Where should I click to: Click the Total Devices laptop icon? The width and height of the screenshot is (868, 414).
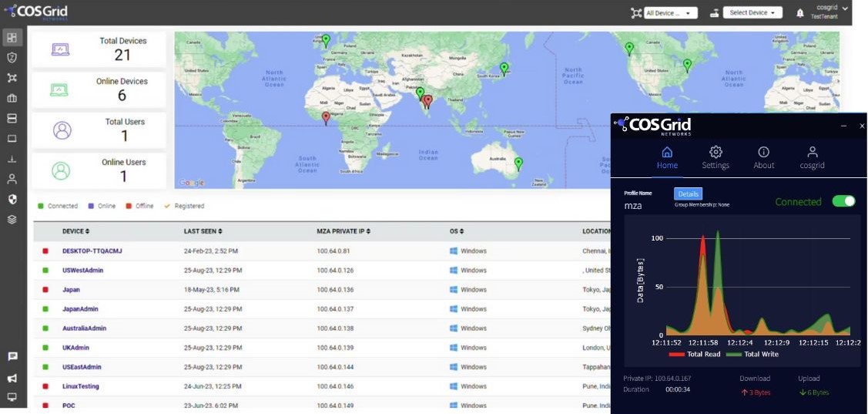tap(60, 50)
